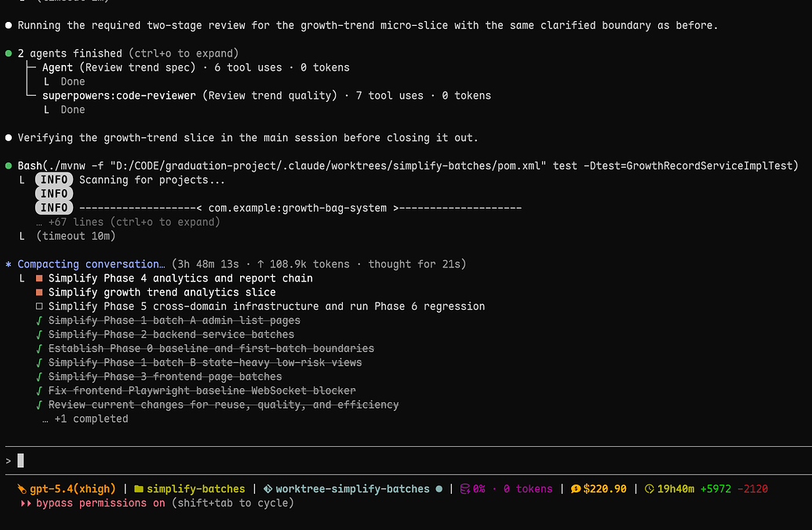The width and height of the screenshot is (812, 530).
Task: Click the '(shift+tab to cycle)' permission mode hint
Action: (232, 503)
